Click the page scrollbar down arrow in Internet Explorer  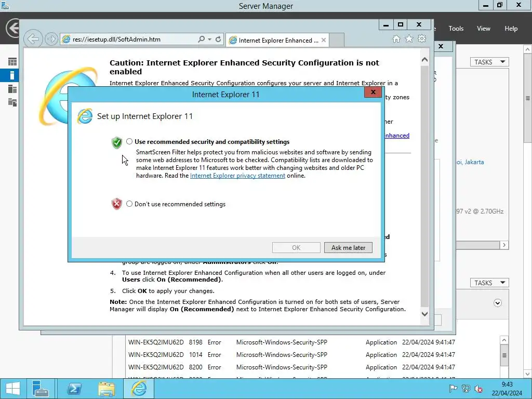click(x=425, y=314)
